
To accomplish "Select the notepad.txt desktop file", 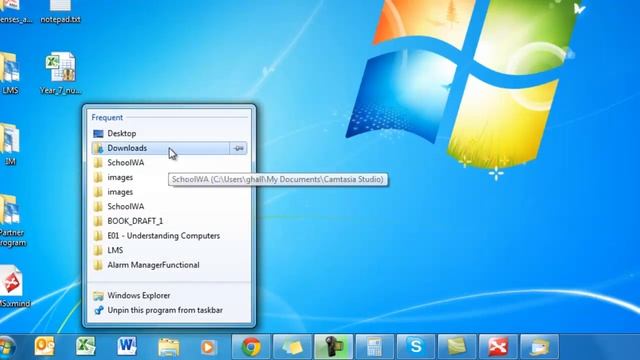I will [60, 12].
